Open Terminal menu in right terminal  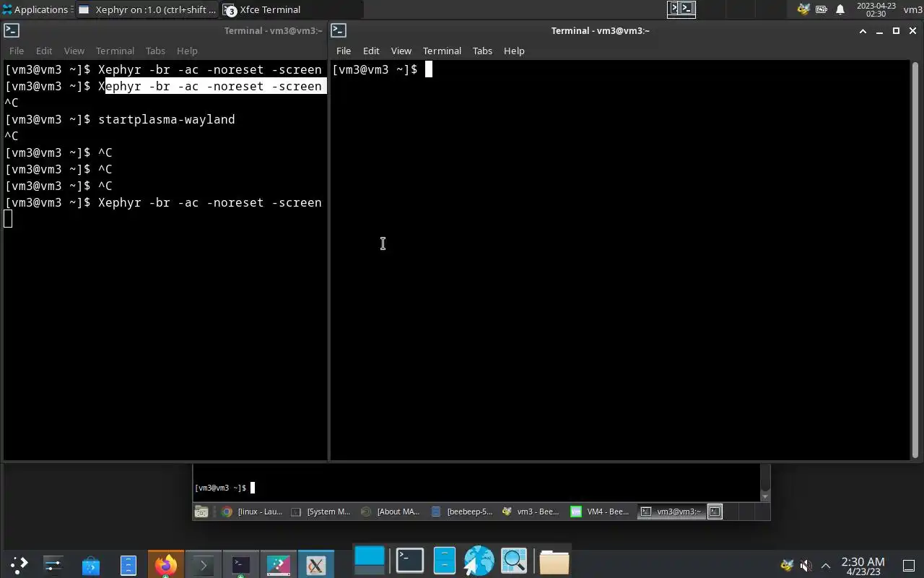pos(442,51)
